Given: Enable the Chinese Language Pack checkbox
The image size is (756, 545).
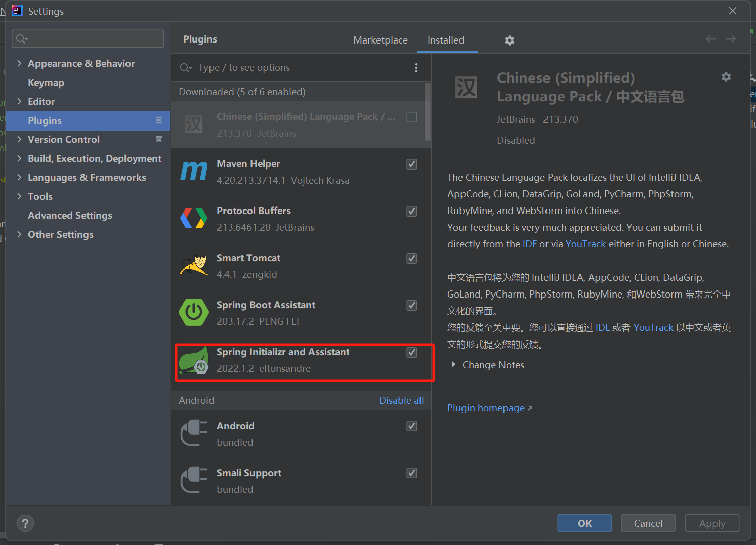Looking at the screenshot, I should (x=412, y=117).
